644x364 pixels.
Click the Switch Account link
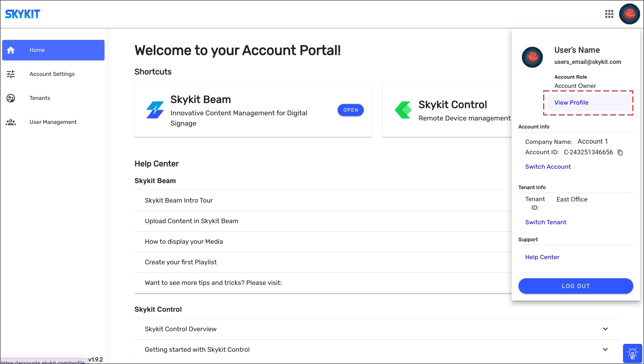point(548,167)
